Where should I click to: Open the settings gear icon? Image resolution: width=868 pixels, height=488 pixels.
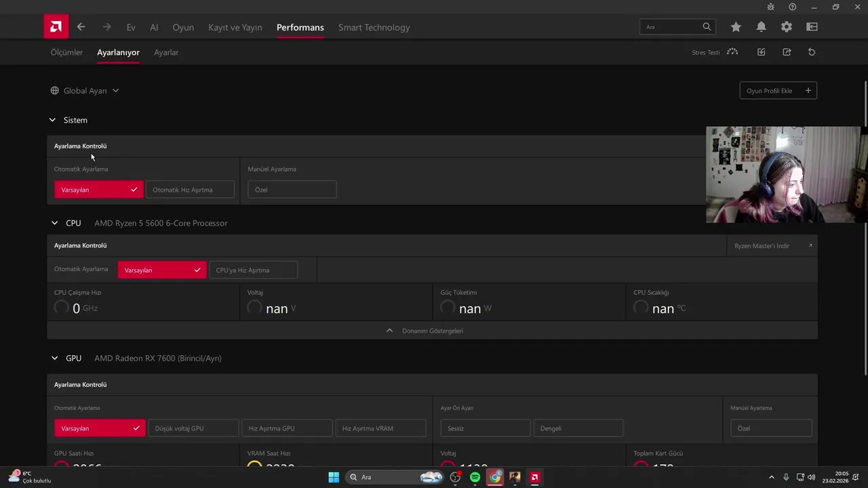(787, 27)
